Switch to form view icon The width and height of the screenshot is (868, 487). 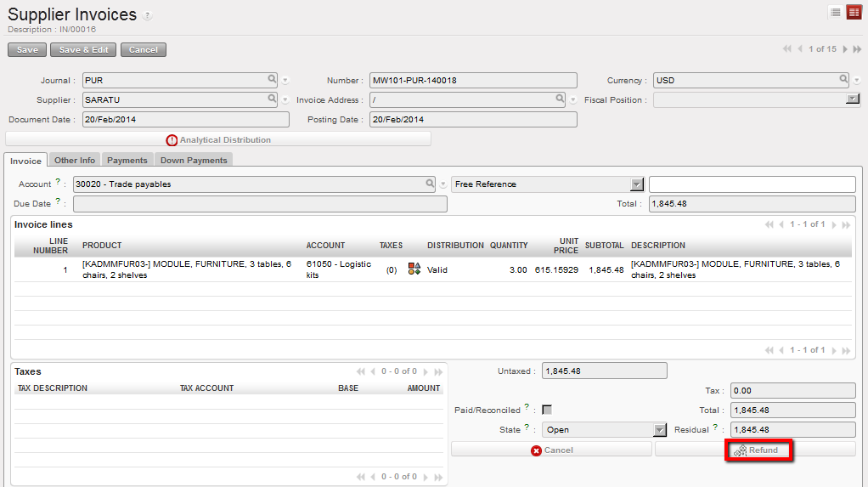coord(854,12)
